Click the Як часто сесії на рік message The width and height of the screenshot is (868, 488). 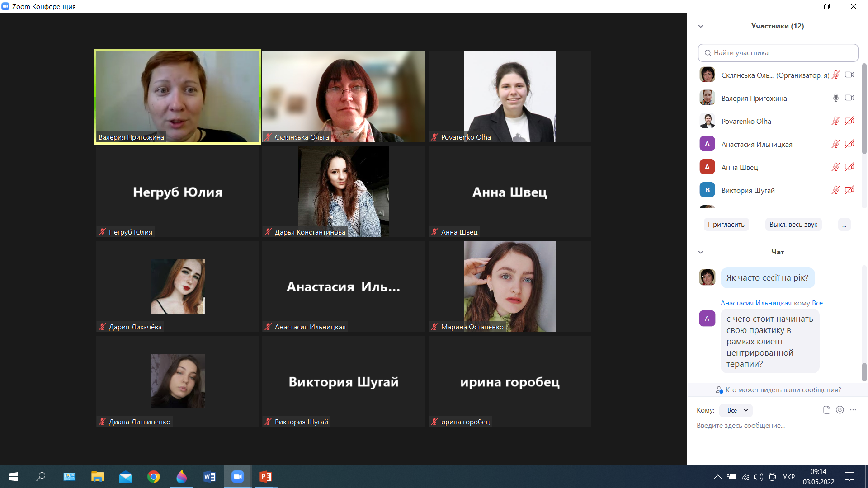767,278
